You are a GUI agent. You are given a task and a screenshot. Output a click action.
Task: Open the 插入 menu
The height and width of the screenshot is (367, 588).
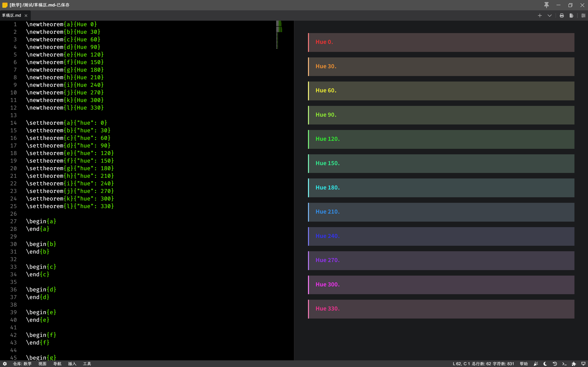[72, 364]
